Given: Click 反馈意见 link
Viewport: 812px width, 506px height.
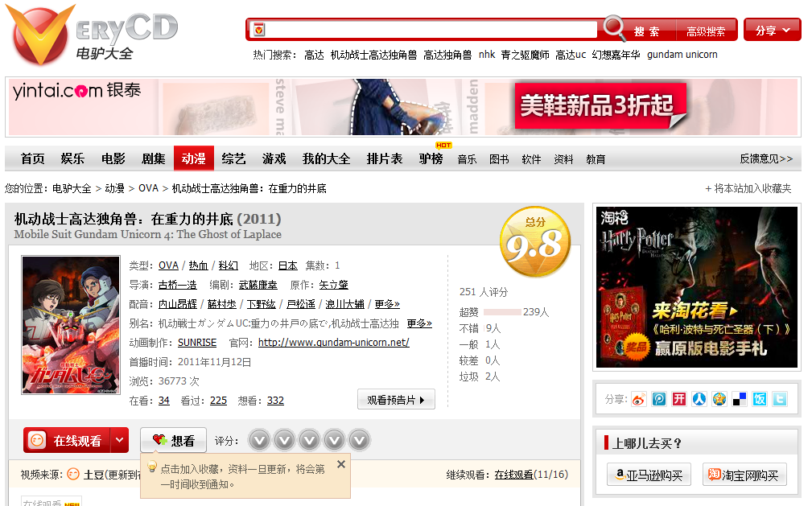Looking at the screenshot, I should (766, 158).
